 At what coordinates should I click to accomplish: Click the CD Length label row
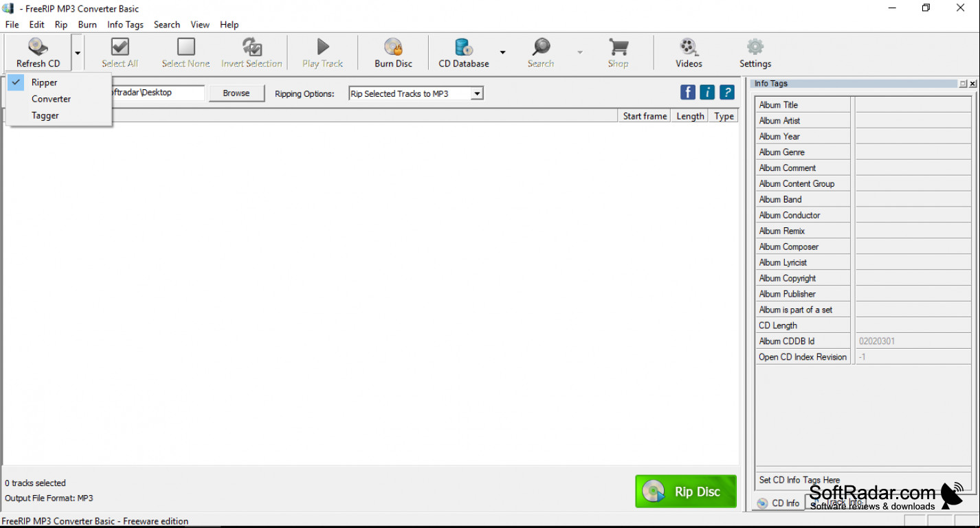(x=803, y=326)
